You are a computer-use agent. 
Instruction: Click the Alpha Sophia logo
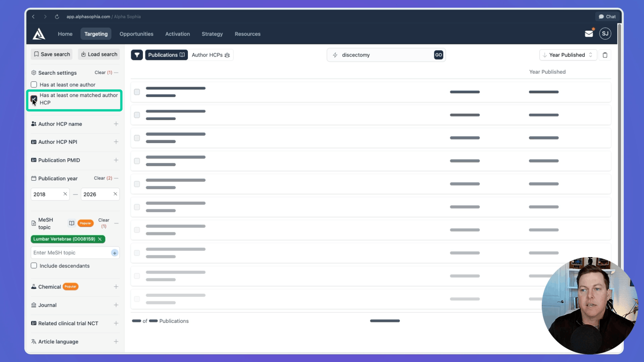tap(39, 34)
